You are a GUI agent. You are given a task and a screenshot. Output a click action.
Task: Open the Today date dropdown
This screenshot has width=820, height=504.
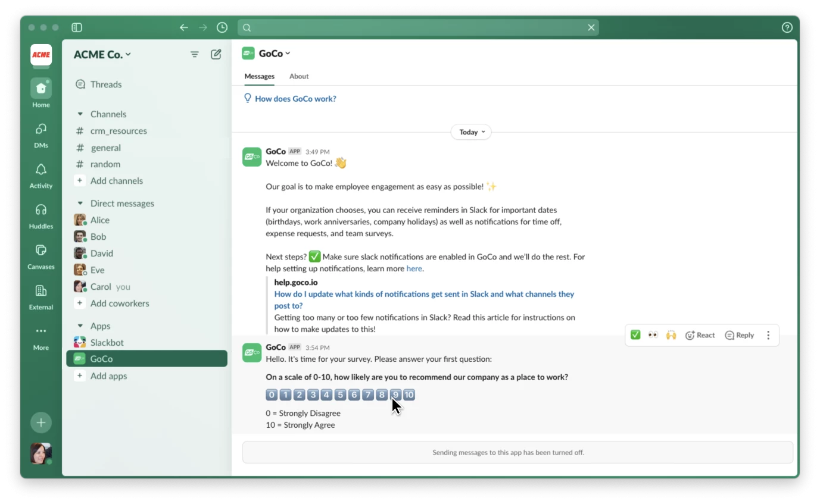[x=471, y=132]
